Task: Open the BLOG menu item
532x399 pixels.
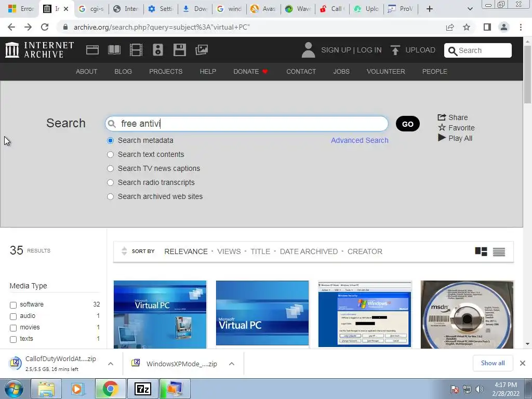Action: (x=123, y=72)
